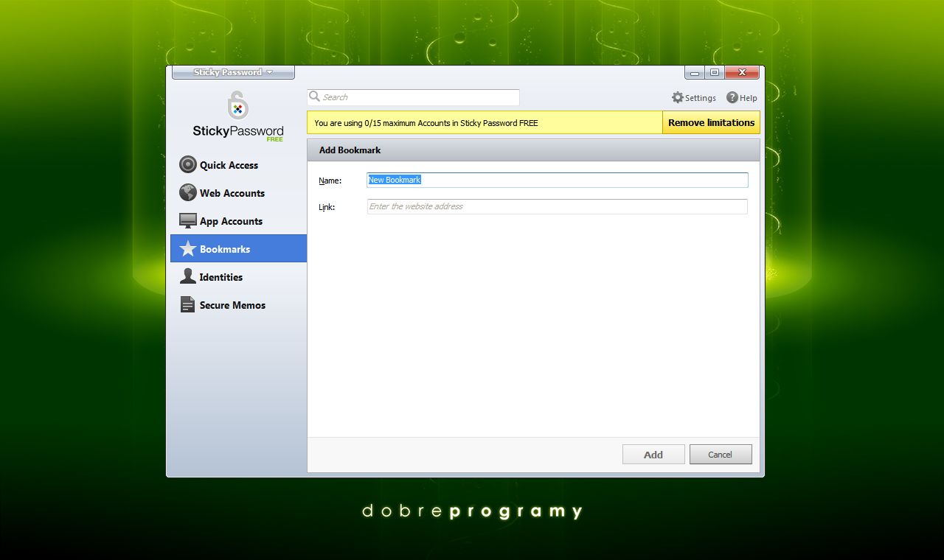Click the Identities person icon
This screenshot has width=944, height=560.
(188, 277)
